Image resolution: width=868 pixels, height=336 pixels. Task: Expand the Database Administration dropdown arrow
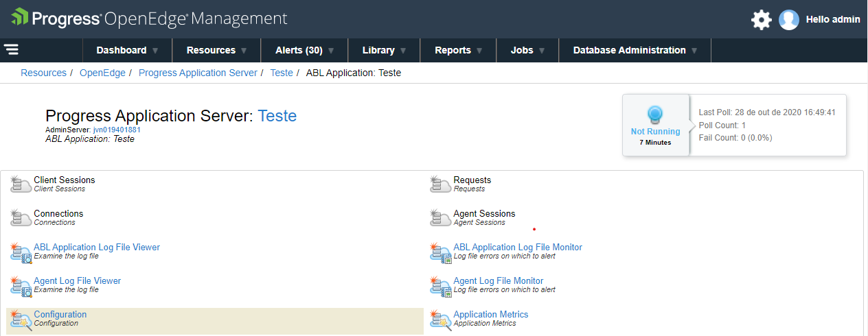pos(694,50)
